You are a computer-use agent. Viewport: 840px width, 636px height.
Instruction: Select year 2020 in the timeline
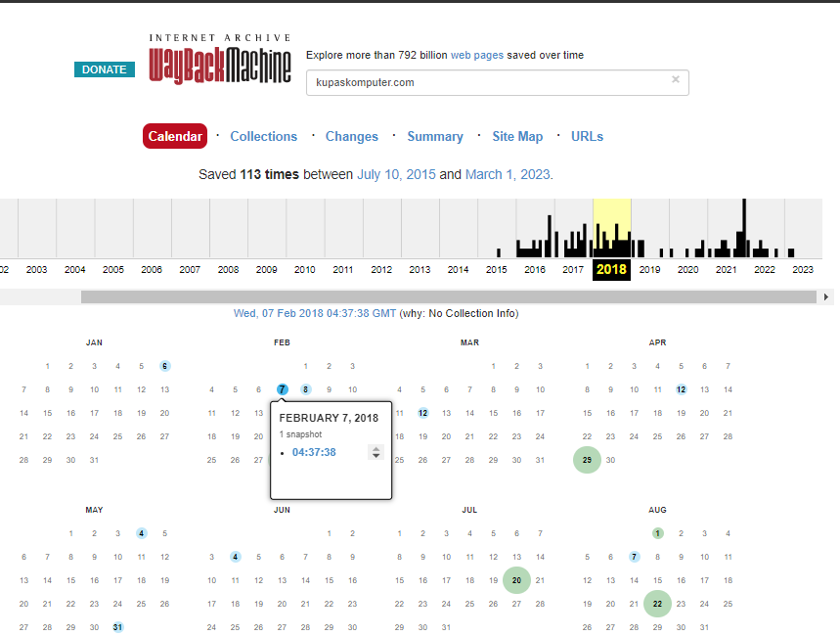coord(687,270)
